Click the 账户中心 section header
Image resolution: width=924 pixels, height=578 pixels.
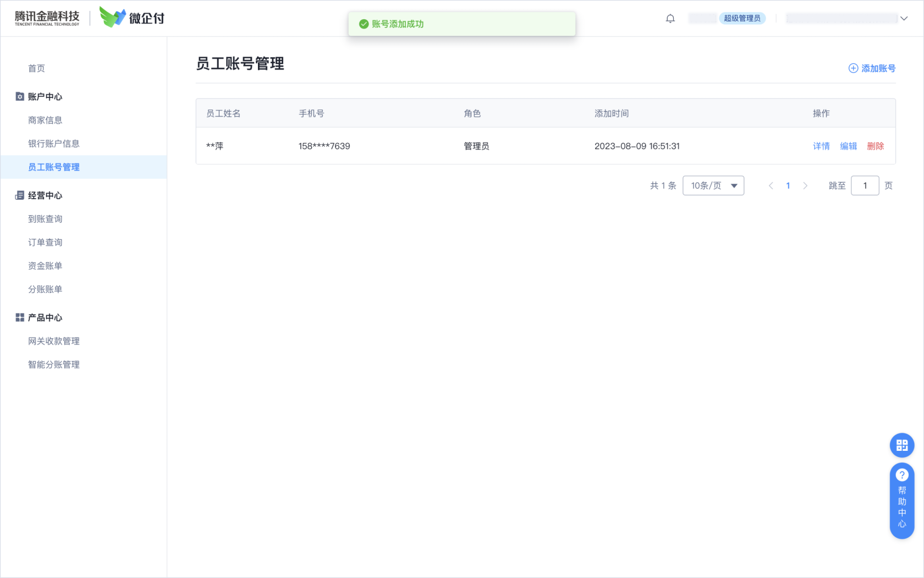point(45,96)
